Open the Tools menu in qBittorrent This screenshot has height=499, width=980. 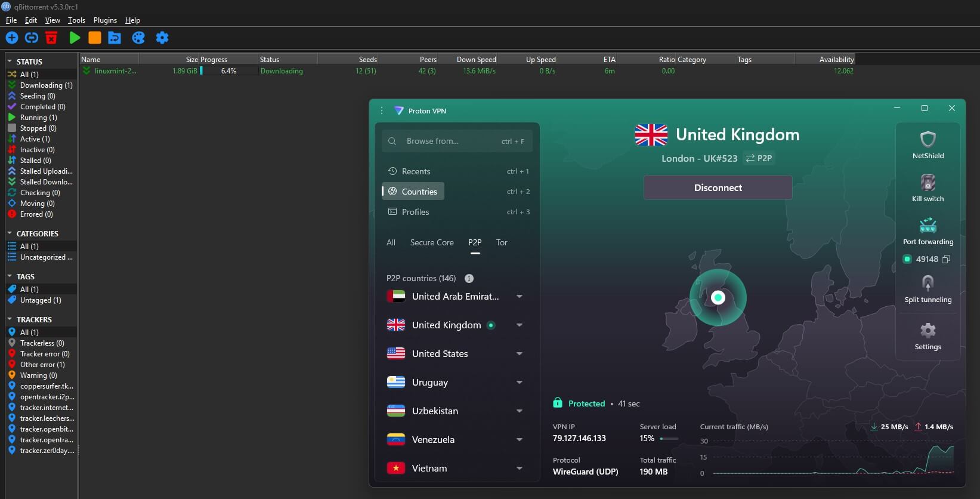tap(76, 20)
